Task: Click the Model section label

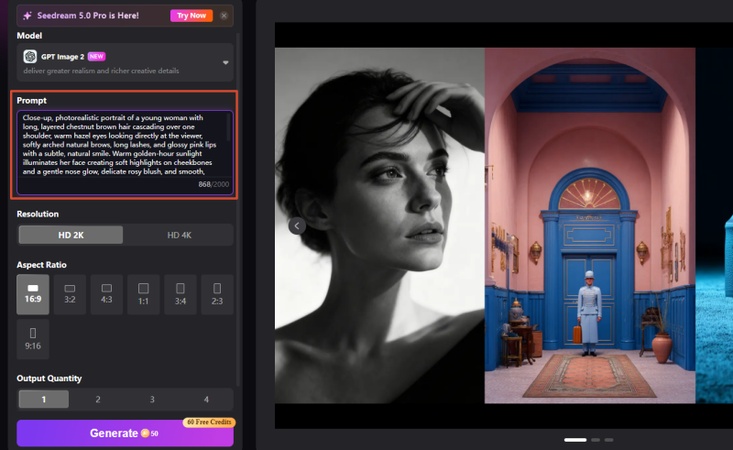Action: [29, 36]
